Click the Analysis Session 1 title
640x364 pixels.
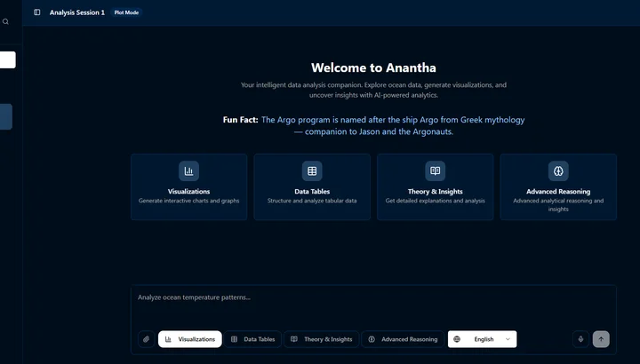pyautogui.click(x=77, y=12)
